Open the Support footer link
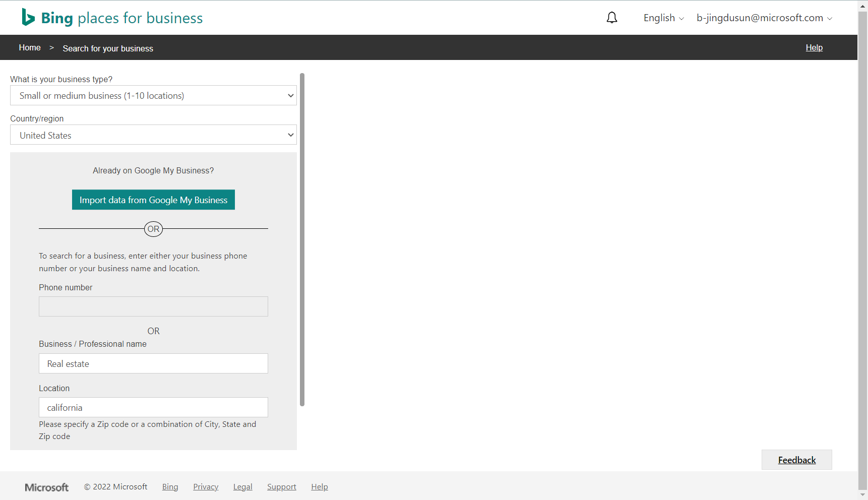 pos(282,487)
